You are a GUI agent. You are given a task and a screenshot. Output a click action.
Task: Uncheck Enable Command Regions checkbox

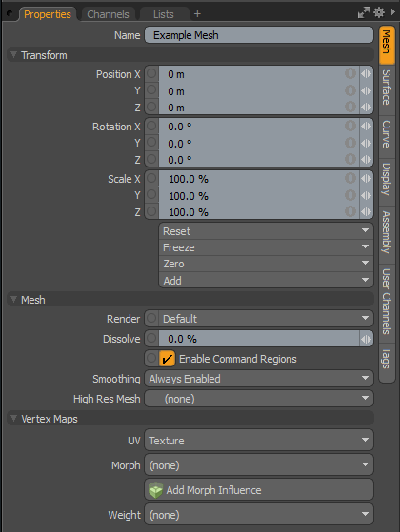167,359
